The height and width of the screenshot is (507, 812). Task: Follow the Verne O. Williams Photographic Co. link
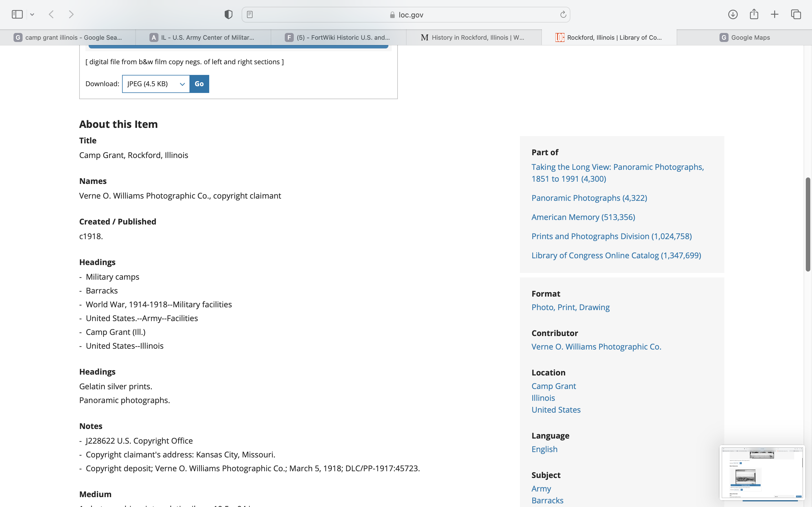coord(596,346)
